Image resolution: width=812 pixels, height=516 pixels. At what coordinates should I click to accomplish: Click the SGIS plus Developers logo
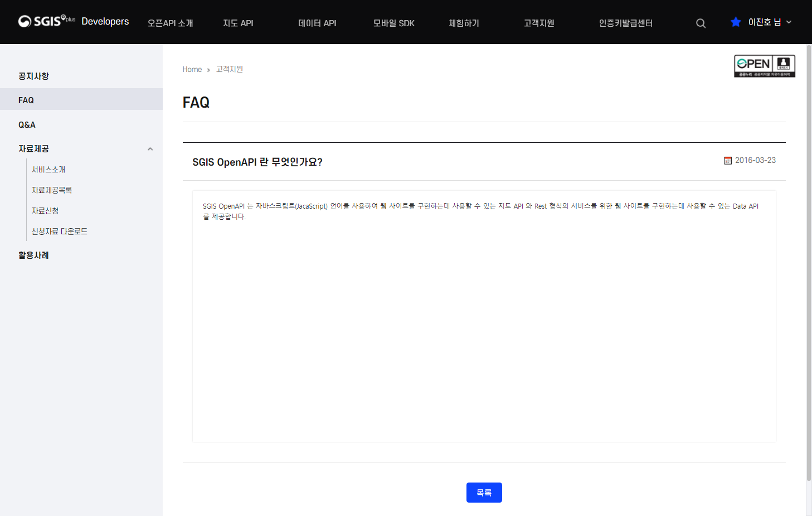click(x=72, y=21)
